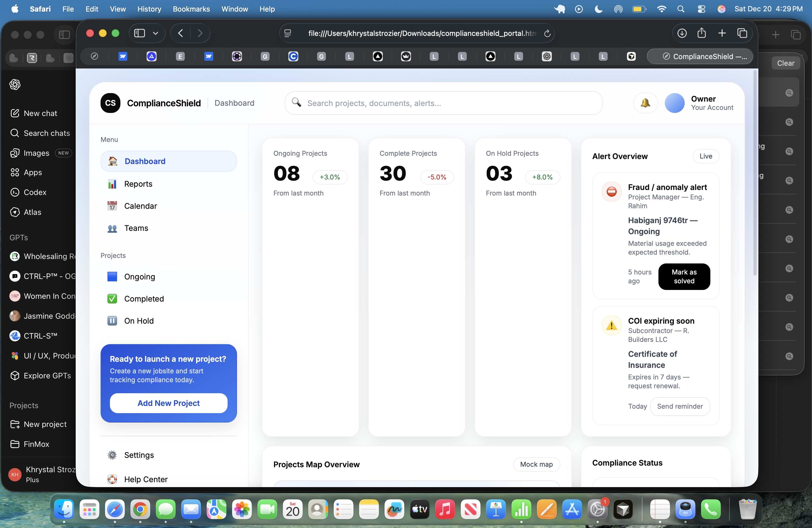Select the On Hold projects item
This screenshot has height=528, width=812.
[x=139, y=321]
